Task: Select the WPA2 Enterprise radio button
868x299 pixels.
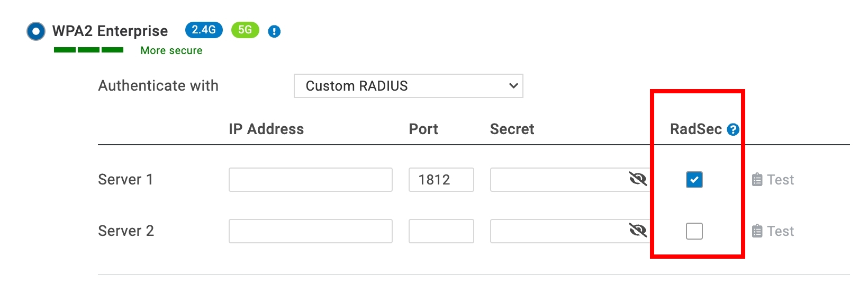Action: [x=35, y=31]
